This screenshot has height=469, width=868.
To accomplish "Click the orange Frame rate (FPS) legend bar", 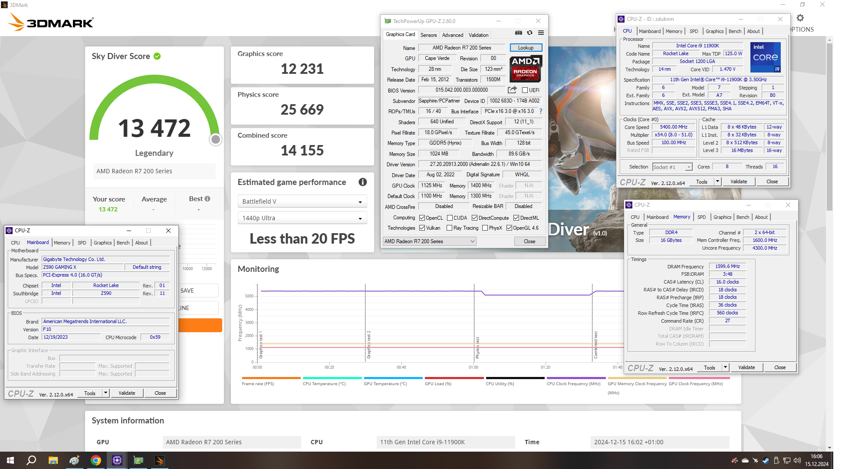I will 271,378.
